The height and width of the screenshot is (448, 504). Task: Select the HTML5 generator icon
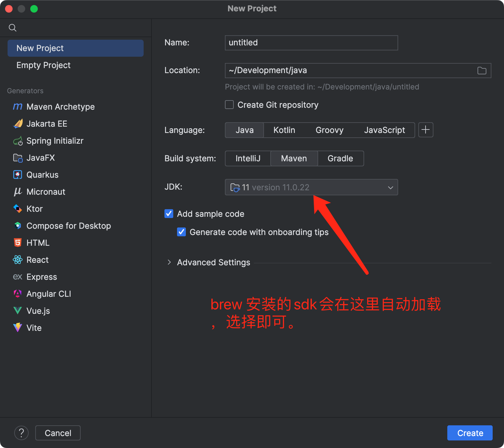(x=18, y=243)
